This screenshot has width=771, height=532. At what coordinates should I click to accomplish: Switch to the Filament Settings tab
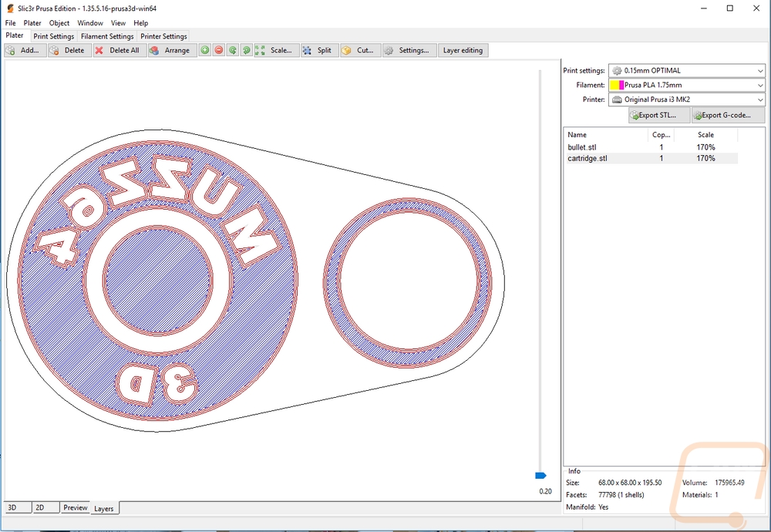(107, 36)
